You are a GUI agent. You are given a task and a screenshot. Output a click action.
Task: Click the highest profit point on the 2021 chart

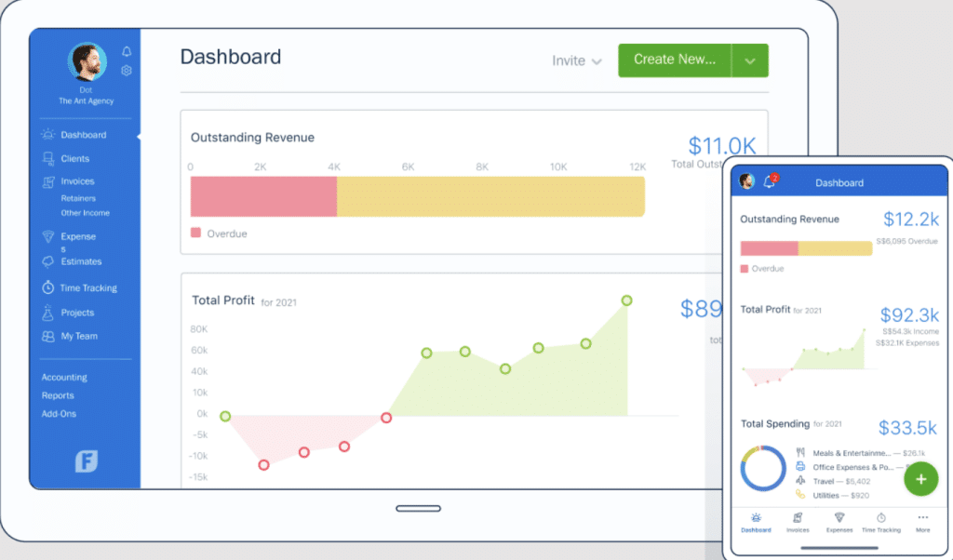[625, 300]
